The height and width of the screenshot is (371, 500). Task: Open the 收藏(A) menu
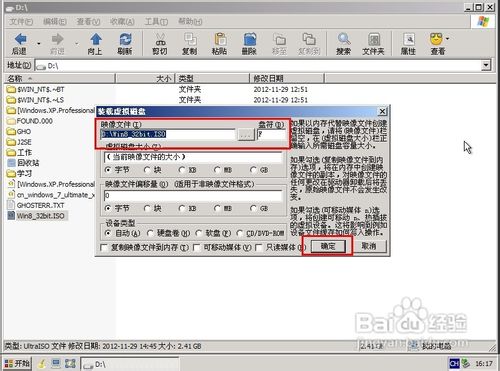coord(122,22)
